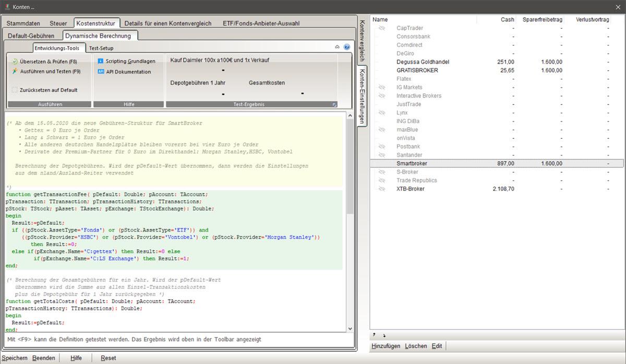Select the GRATISBROKER row

497,70
